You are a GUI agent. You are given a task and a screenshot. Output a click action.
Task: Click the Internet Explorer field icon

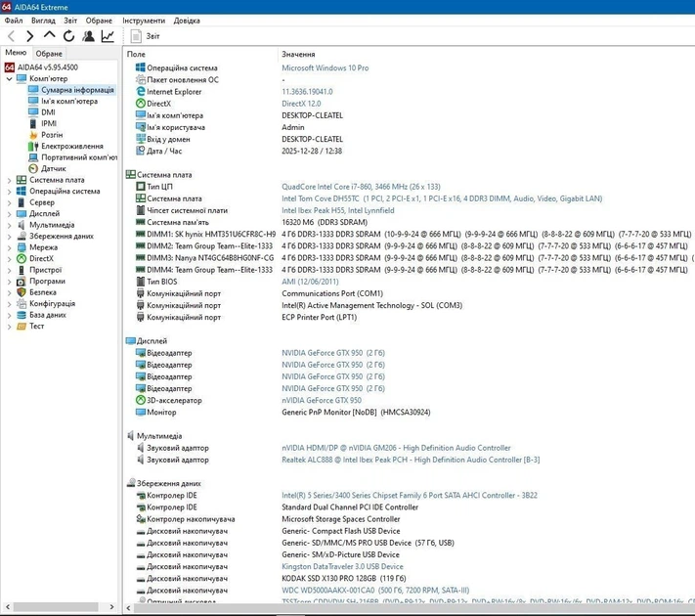pyautogui.click(x=141, y=91)
